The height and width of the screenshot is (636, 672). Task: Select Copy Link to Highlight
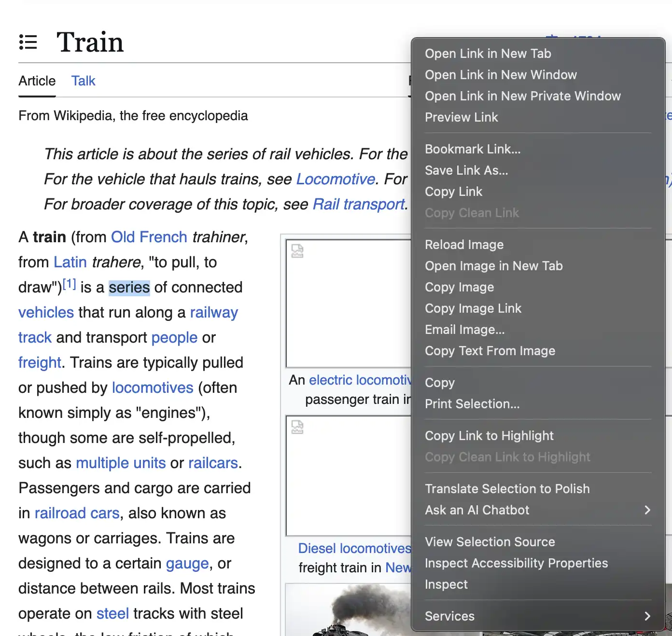click(489, 436)
